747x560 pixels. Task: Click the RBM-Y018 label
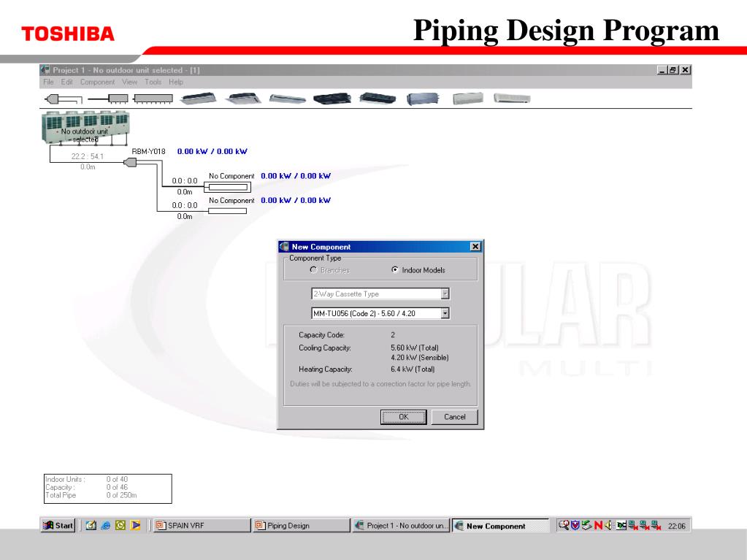pos(149,151)
